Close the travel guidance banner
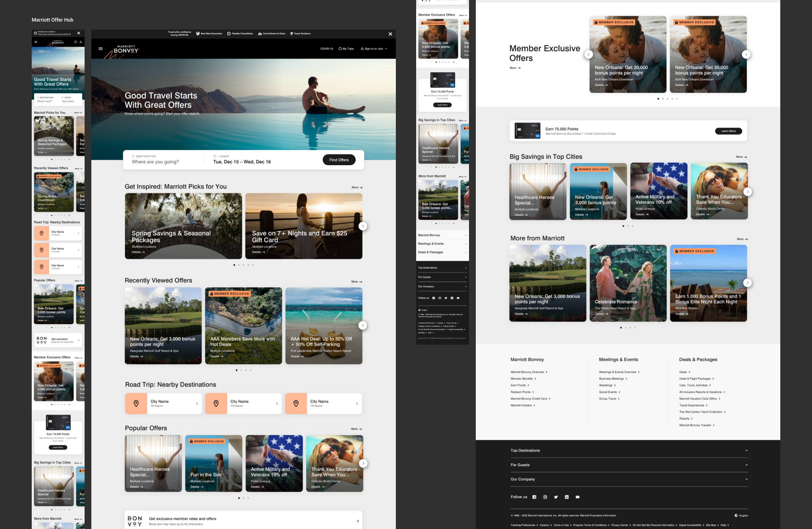This screenshot has width=812, height=529. [390, 34]
